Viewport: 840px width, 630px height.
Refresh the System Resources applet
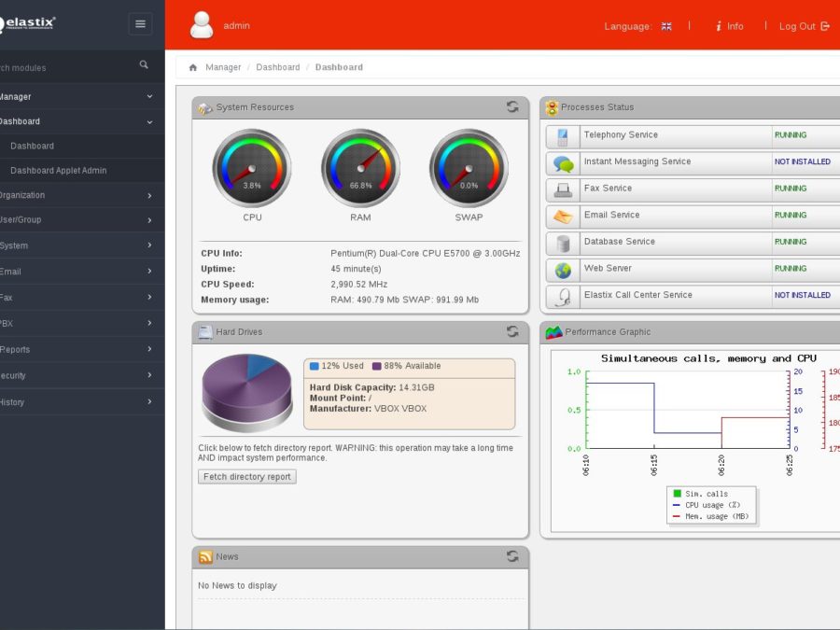512,107
